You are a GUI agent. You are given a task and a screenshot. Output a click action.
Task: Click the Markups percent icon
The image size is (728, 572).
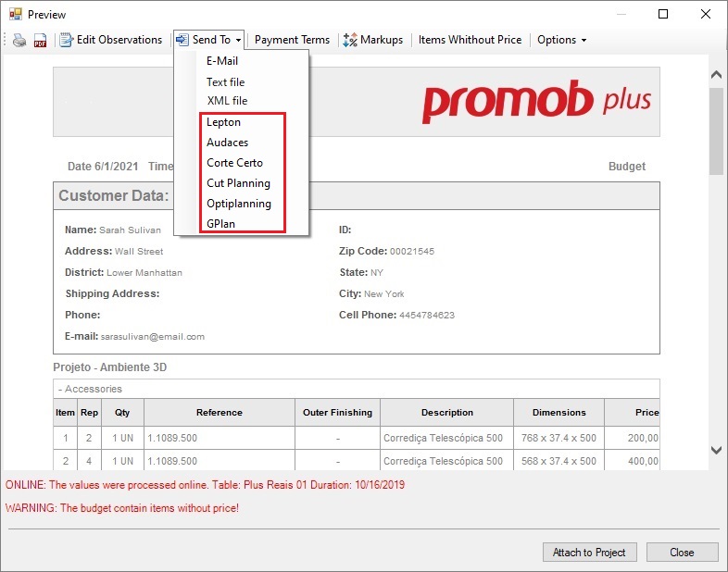point(349,40)
